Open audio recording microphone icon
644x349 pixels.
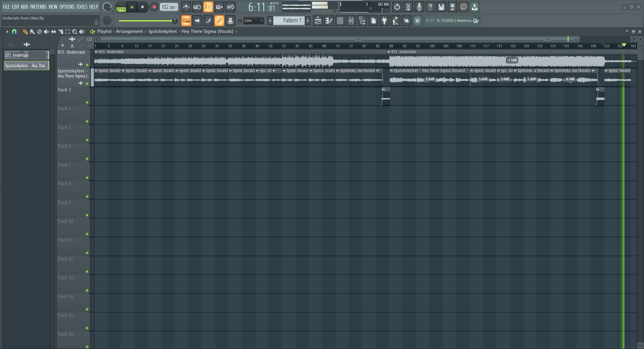tap(419, 7)
